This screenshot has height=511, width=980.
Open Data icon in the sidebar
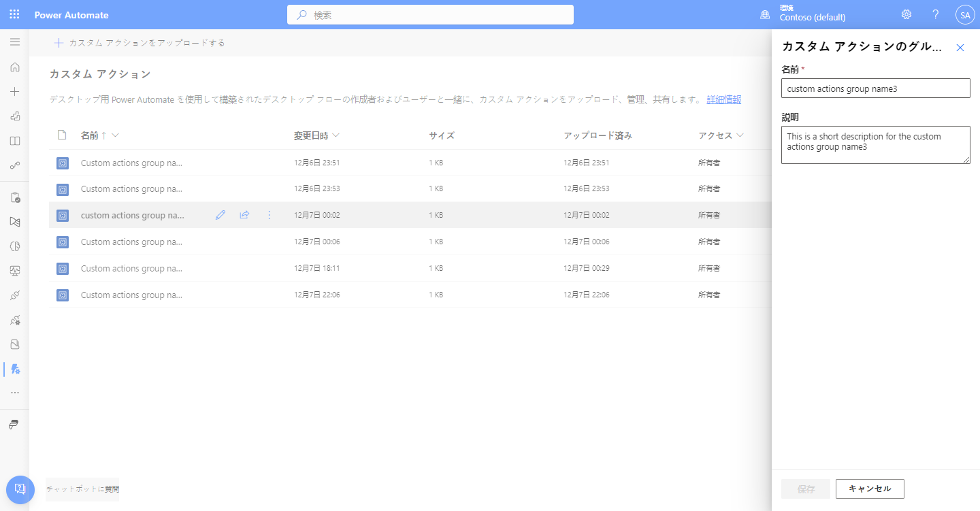[x=14, y=344]
